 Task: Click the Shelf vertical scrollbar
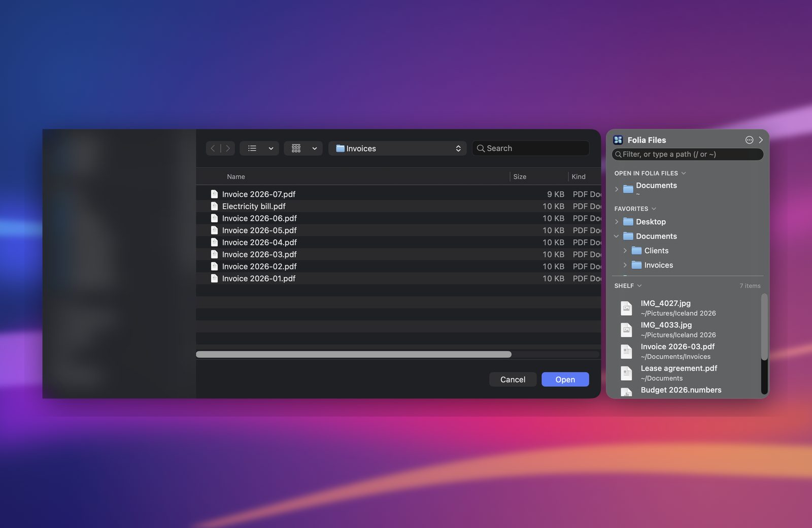point(764,327)
